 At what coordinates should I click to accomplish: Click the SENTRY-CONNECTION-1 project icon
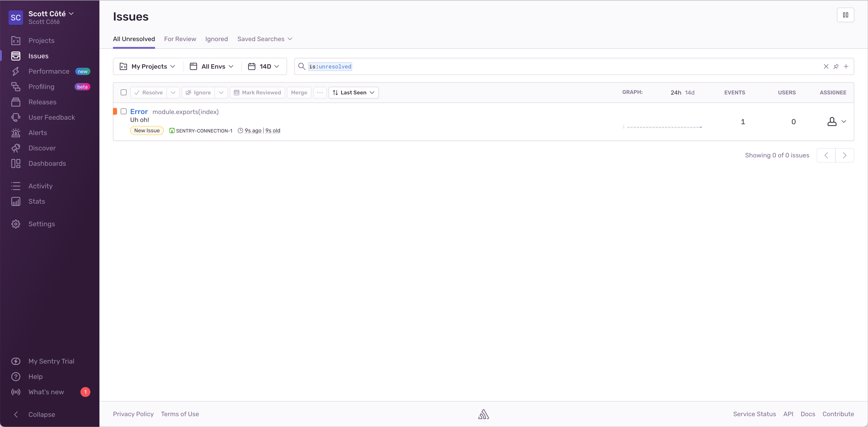(172, 131)
